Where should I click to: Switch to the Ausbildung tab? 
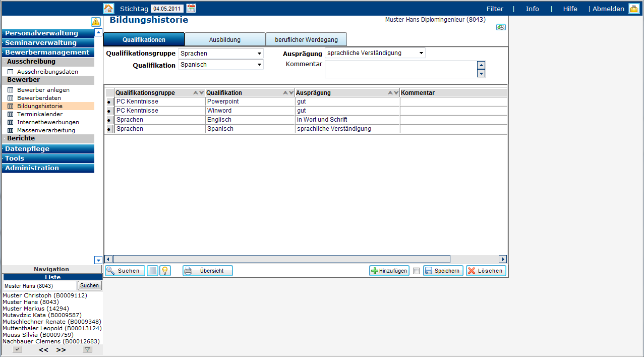[225, 39]
